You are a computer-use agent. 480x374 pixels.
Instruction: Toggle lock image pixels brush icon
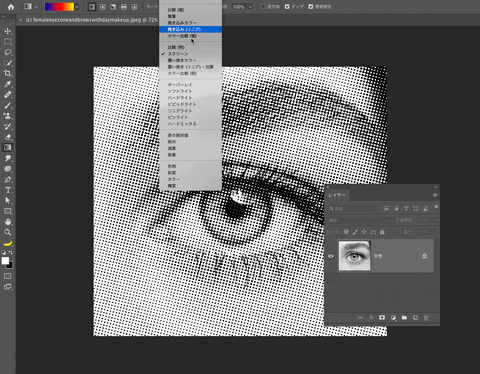tap(355, 232)
